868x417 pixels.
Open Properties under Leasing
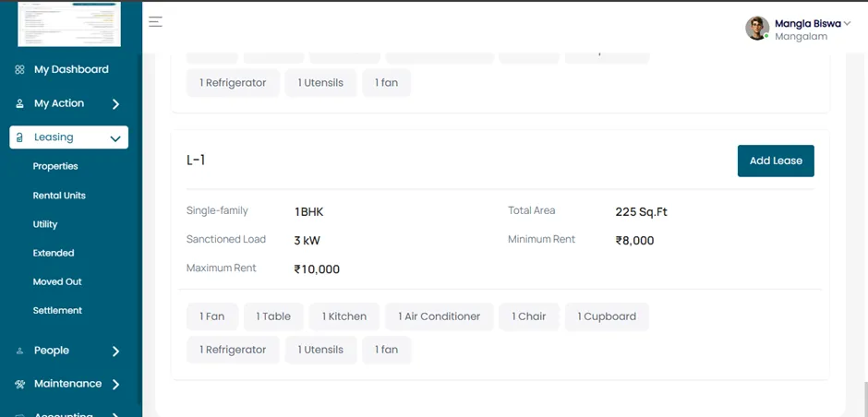(x=55, y=166)
